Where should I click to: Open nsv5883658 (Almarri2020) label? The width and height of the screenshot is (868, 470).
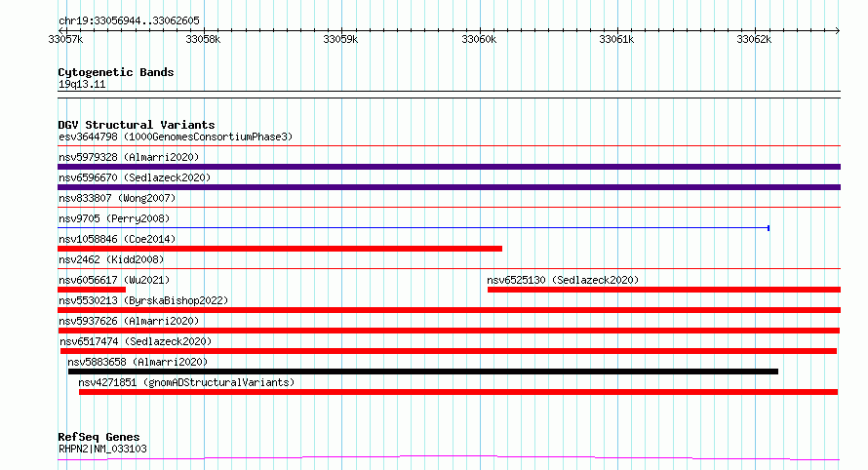point(138,362)
